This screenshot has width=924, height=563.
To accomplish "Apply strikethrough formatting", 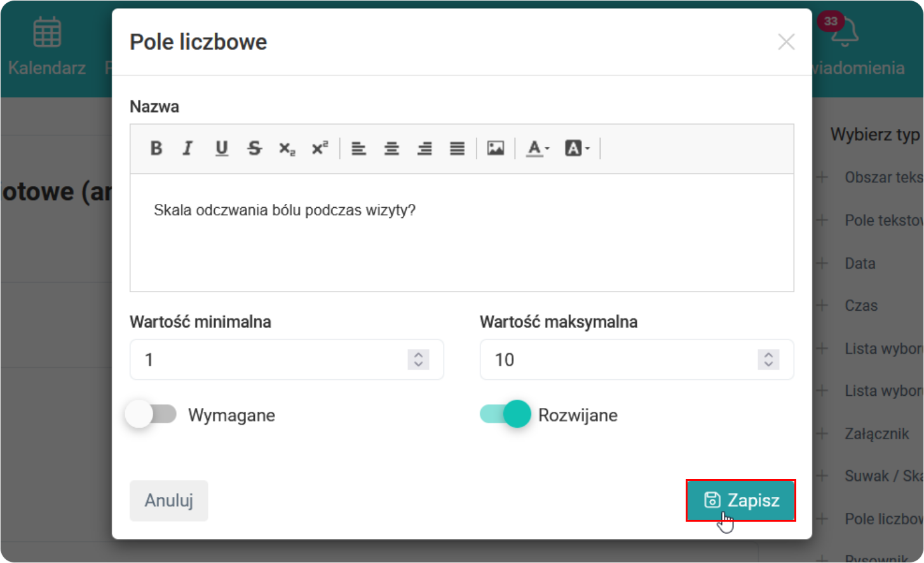I will point(254,148).
